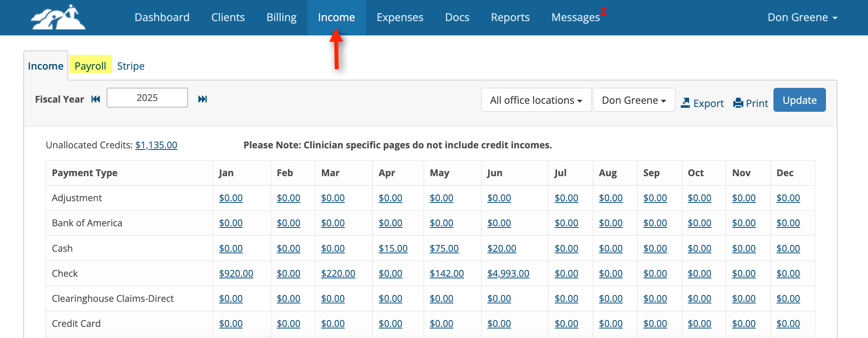This screenshot has height=338, width=868.
Task: Open Check May $142.00 amount
Action: click(447, 274)
